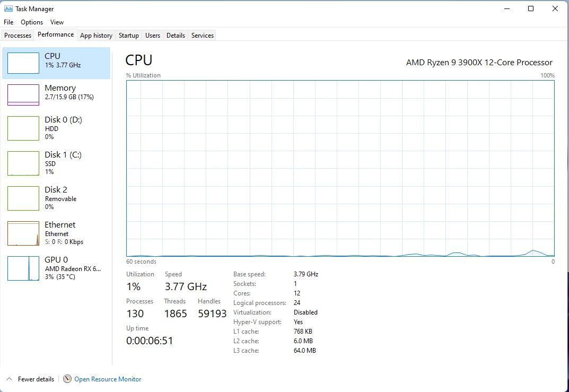Open the Services tab
The image size is (569, 392).
203,36
